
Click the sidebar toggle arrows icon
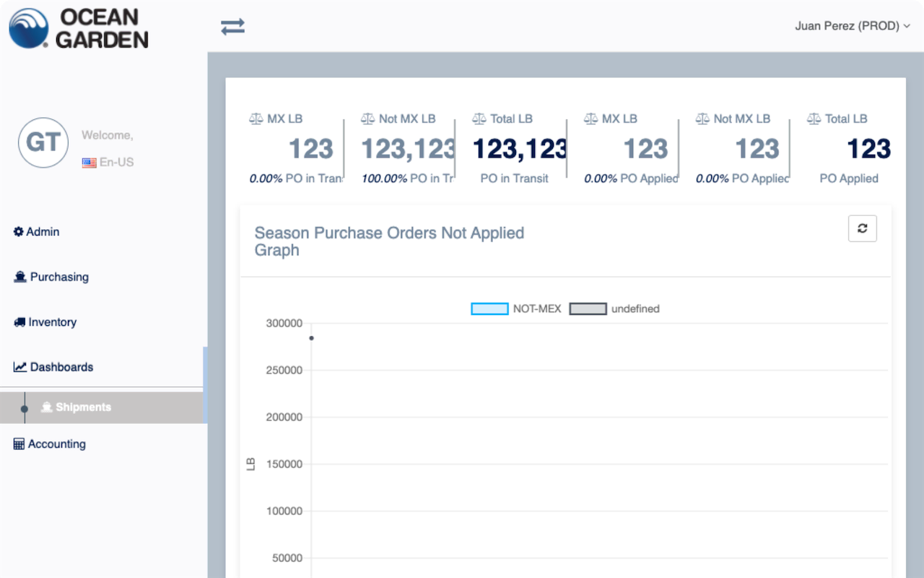click(232, 27)
